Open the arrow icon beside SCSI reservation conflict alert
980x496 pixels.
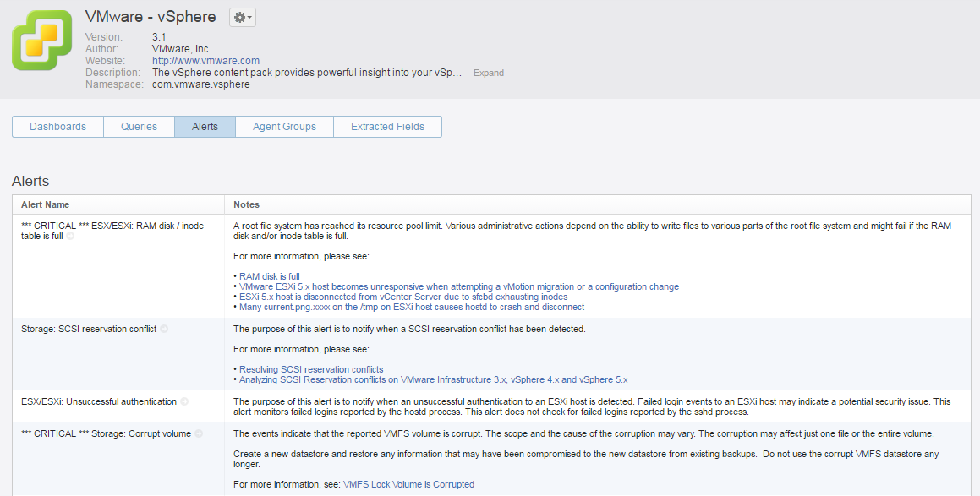164,329
